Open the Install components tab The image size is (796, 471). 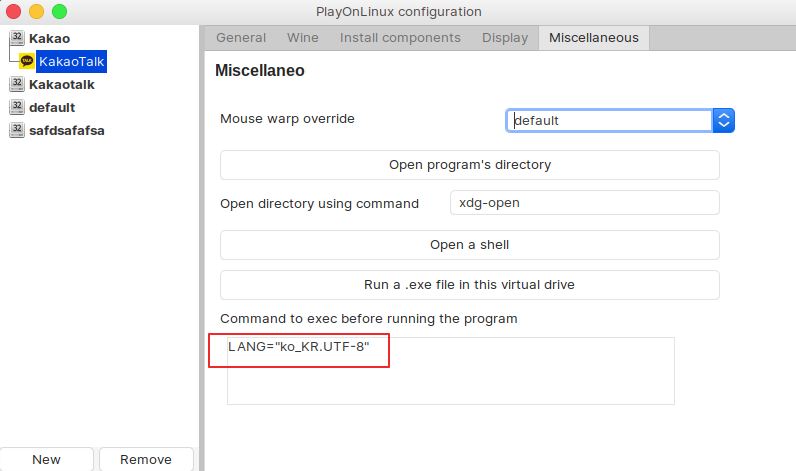click(x=400, y=38)
